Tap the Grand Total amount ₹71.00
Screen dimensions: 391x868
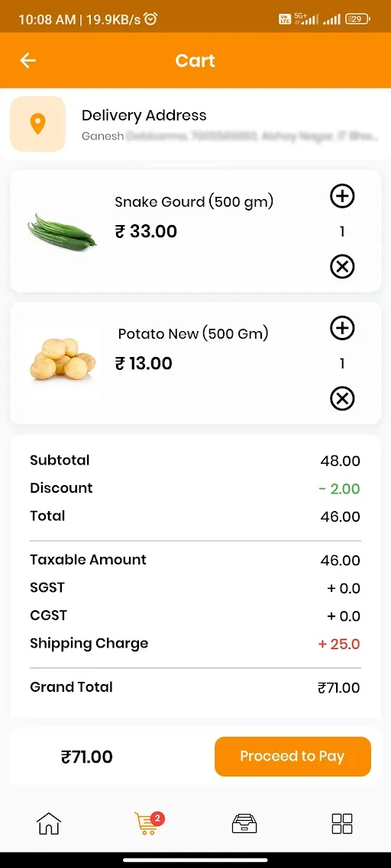coord(338,688)
